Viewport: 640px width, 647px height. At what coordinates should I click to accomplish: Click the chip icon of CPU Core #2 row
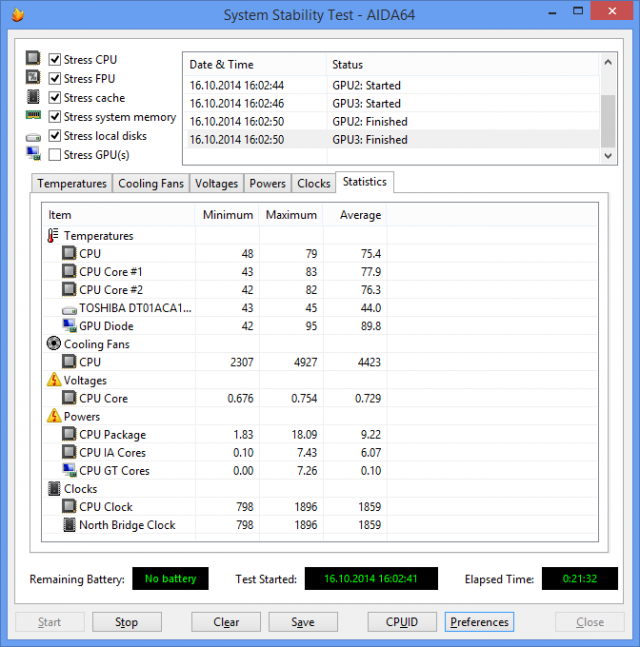coord(69,289)
